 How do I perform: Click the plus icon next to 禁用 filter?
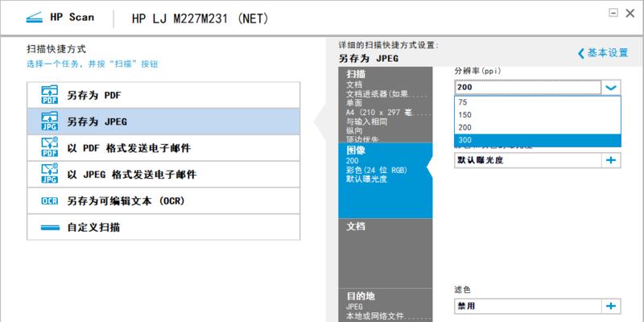click(611, 306)
